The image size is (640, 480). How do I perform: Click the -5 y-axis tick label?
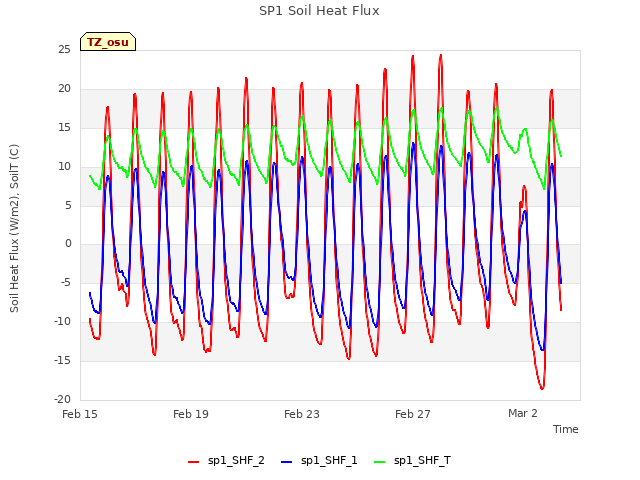[x=66, y=283]
